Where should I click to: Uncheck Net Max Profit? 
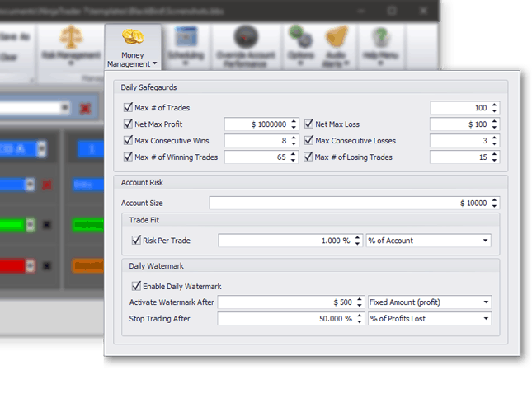(x=128, y=124)
